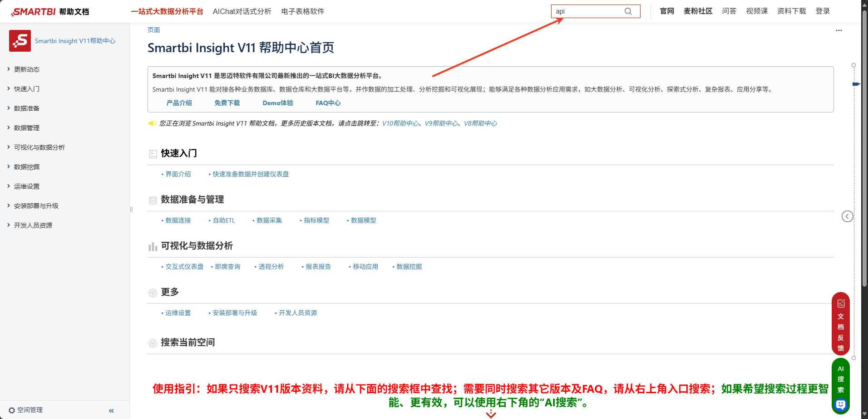This screenshot has height=419, width=868.
Task: Click 登录 to sign in
Action: tap(823, 11)
